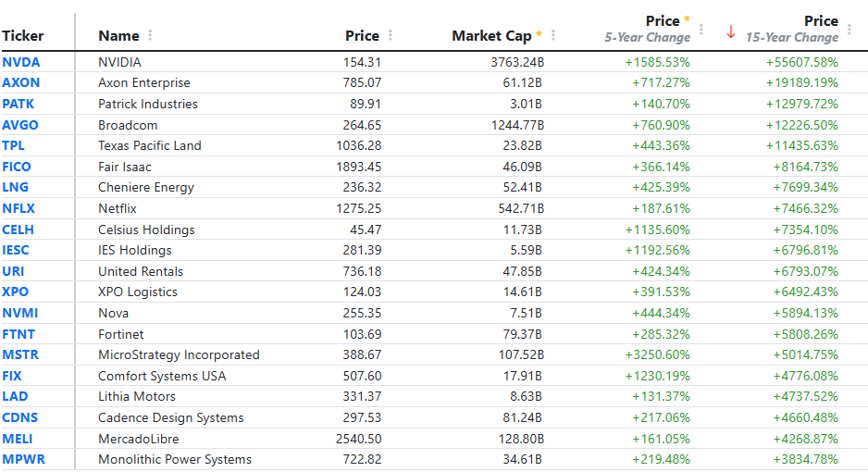Open the AVGO ticker link

pyautogui.click(x=20, y=125)
